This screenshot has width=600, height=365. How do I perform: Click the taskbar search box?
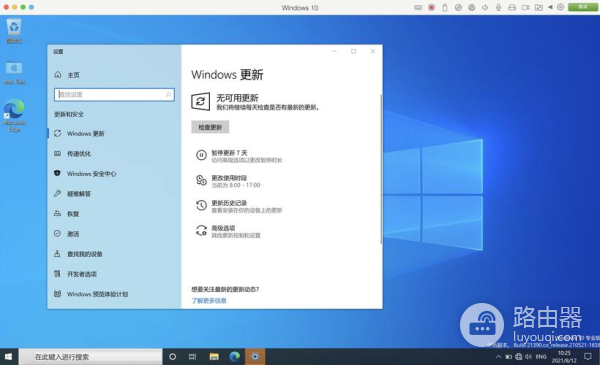point(91,357)
